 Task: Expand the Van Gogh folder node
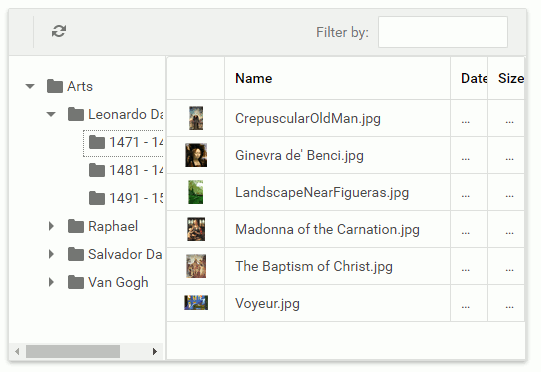coord(51,282)
